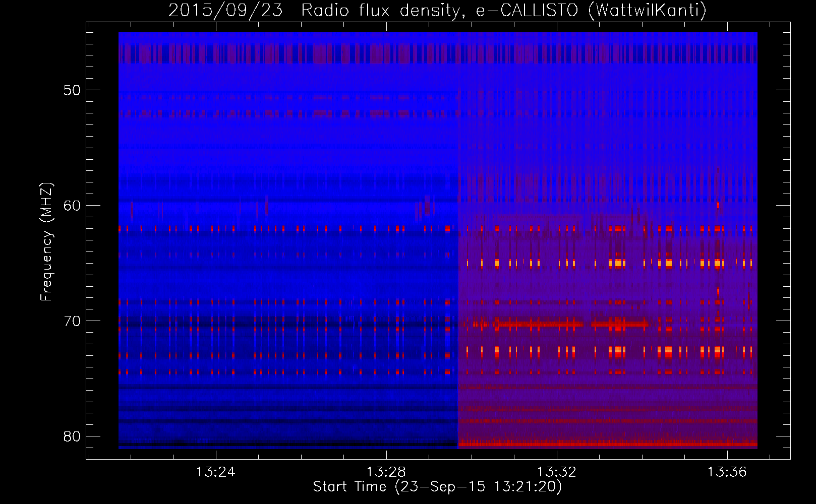Click the 13:36 time tick label
The height and width of the screenshot is (504, 816).
coord(727,472)
